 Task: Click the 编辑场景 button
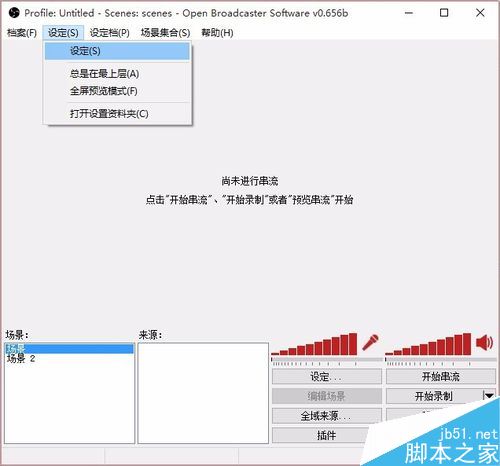point(327,396)
